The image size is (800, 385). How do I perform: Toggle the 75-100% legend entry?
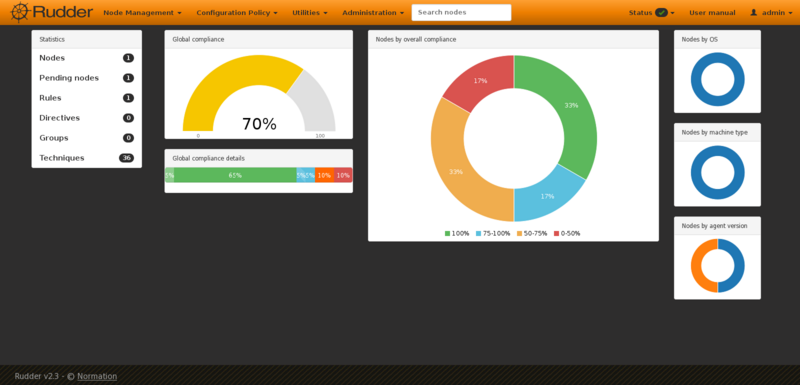coord(493,234)
